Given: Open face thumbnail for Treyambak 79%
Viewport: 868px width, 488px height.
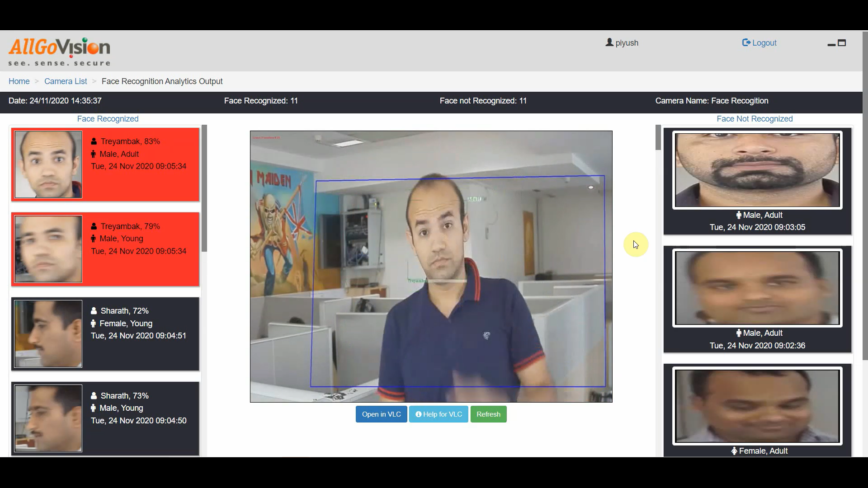Looking at the screenshot, I should point(48,249).
